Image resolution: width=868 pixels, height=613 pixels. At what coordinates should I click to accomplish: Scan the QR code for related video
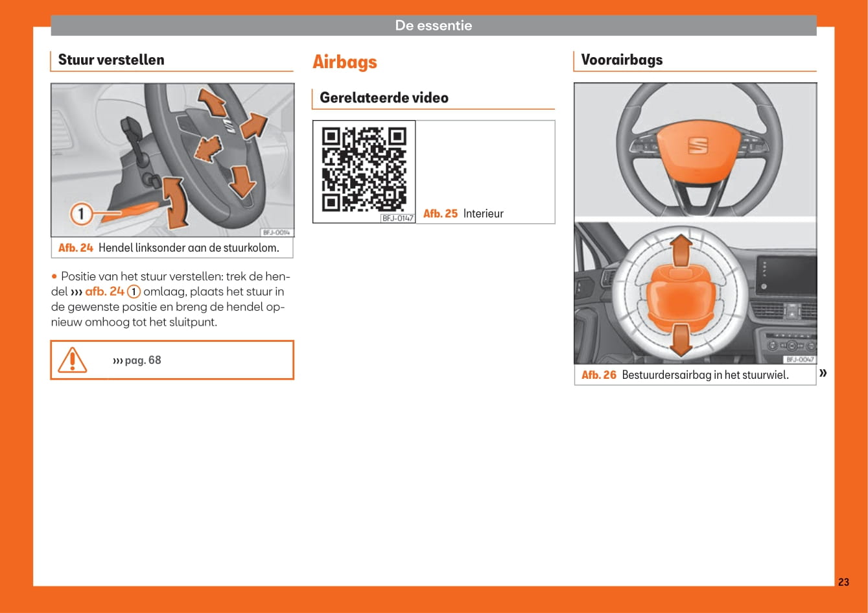point(364,169)
